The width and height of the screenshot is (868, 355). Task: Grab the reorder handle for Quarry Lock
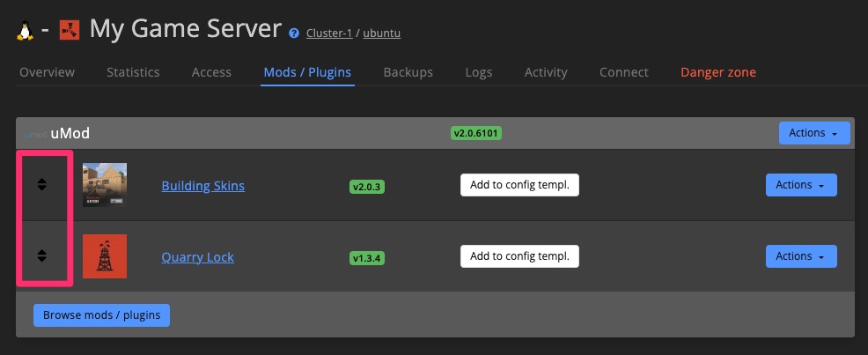coord(42,255)
